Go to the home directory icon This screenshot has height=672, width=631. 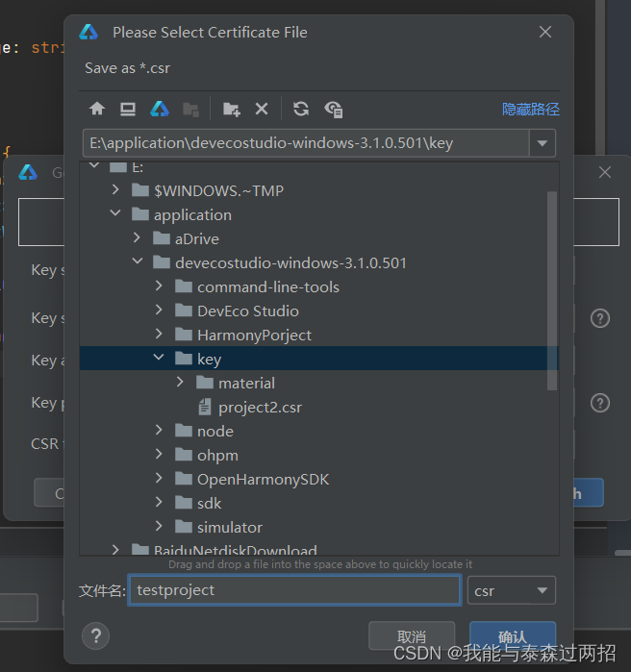[97, 109]
